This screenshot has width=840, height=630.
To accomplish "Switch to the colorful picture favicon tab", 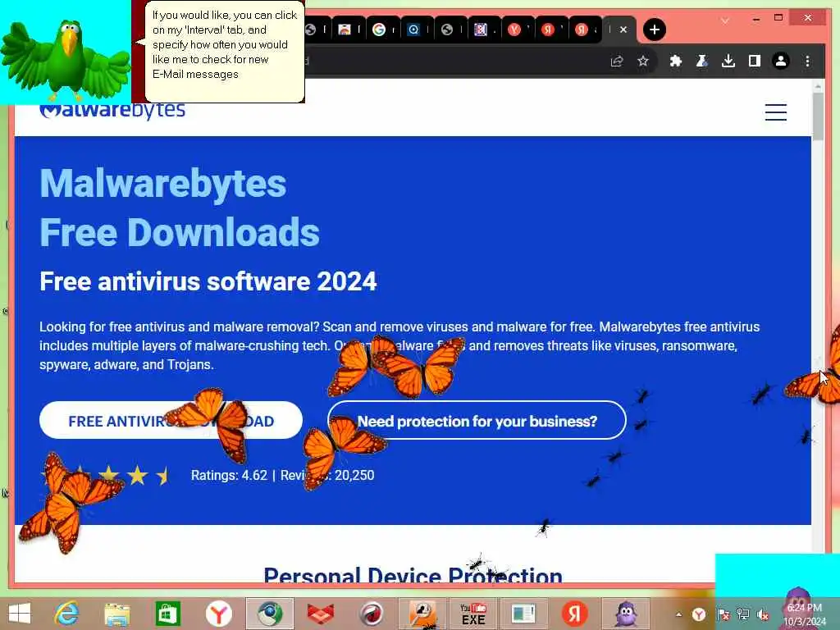I will coord(345,30).
